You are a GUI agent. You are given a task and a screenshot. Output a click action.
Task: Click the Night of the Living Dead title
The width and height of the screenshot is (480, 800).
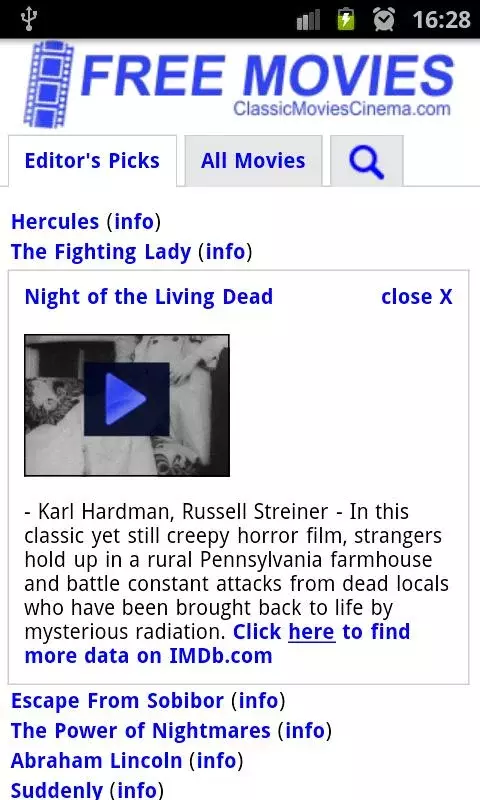click(149, 297)
